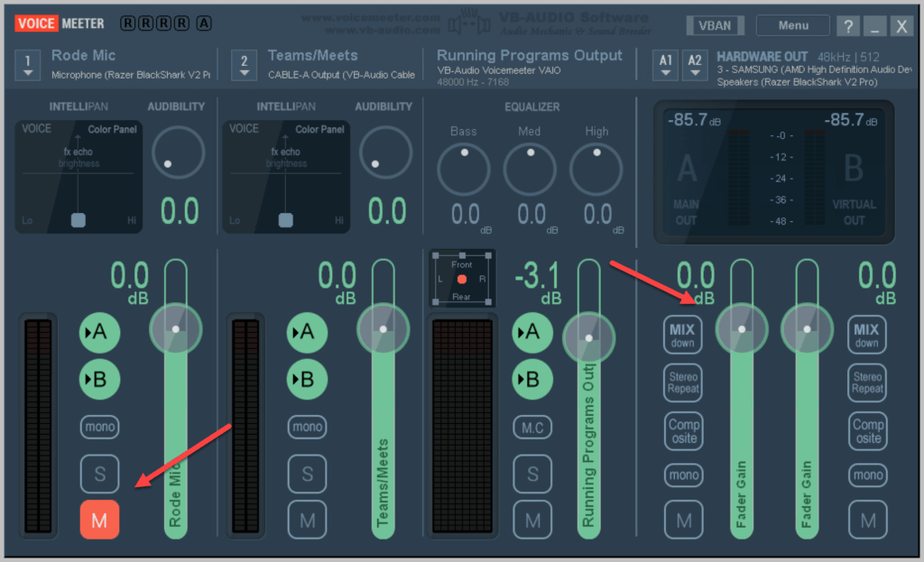Mute the Teams/Meets strip
Screen dimensions: 924x562
point(307,520)
